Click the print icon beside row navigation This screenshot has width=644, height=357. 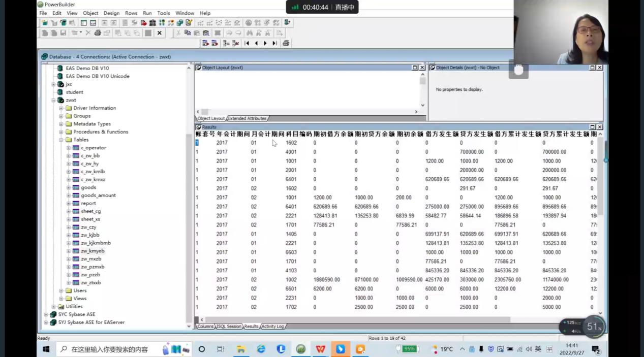pyautogui.click(x=286, y=43)
